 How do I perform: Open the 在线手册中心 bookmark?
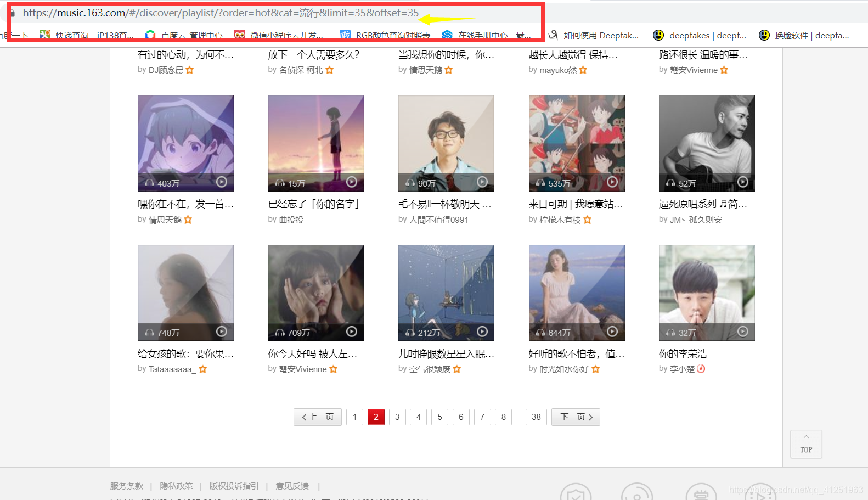click(x=487, y=35)
